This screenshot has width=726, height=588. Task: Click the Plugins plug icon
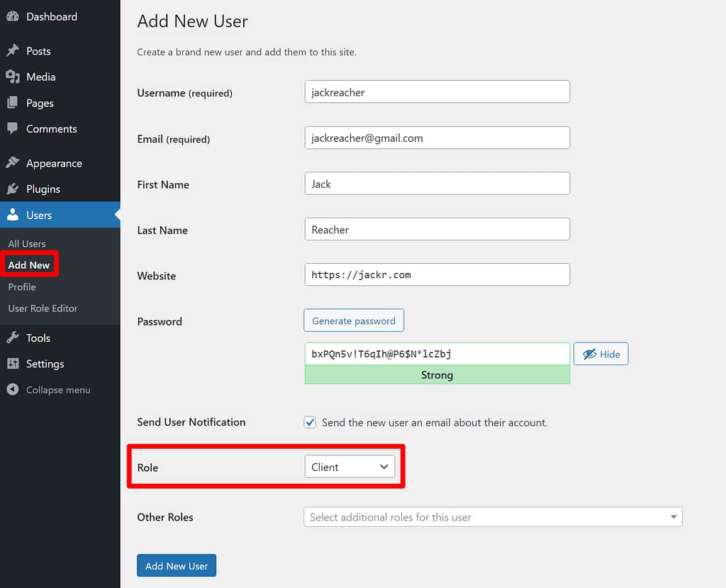13,189
